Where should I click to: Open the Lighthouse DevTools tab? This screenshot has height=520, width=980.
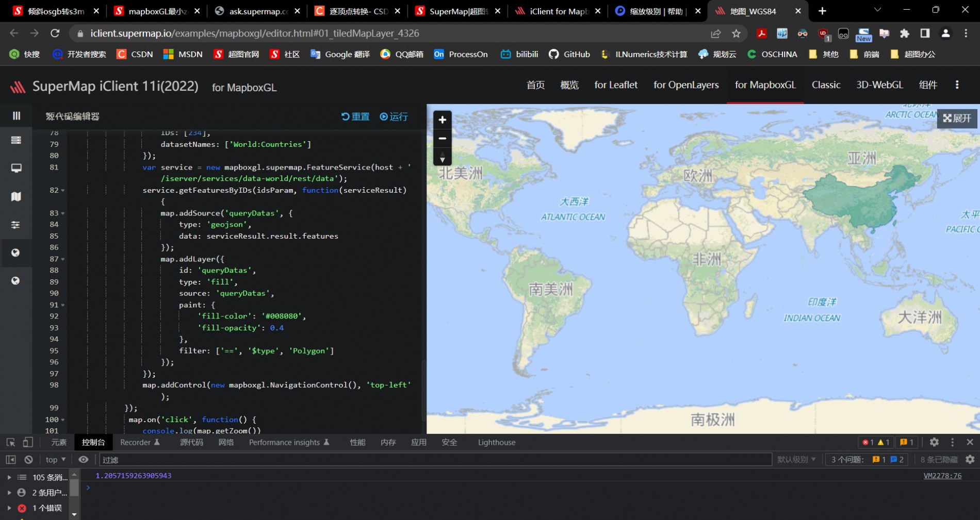(x=497, y=442)
